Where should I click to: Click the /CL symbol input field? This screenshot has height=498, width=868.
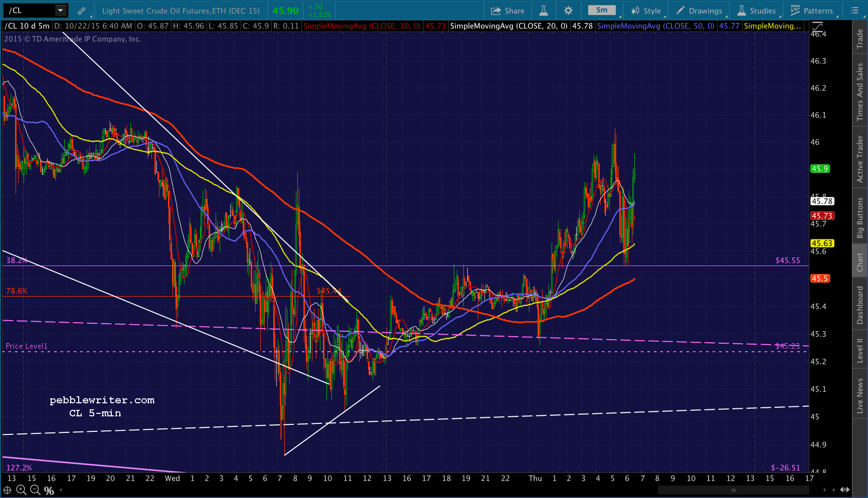coord(29,11)
